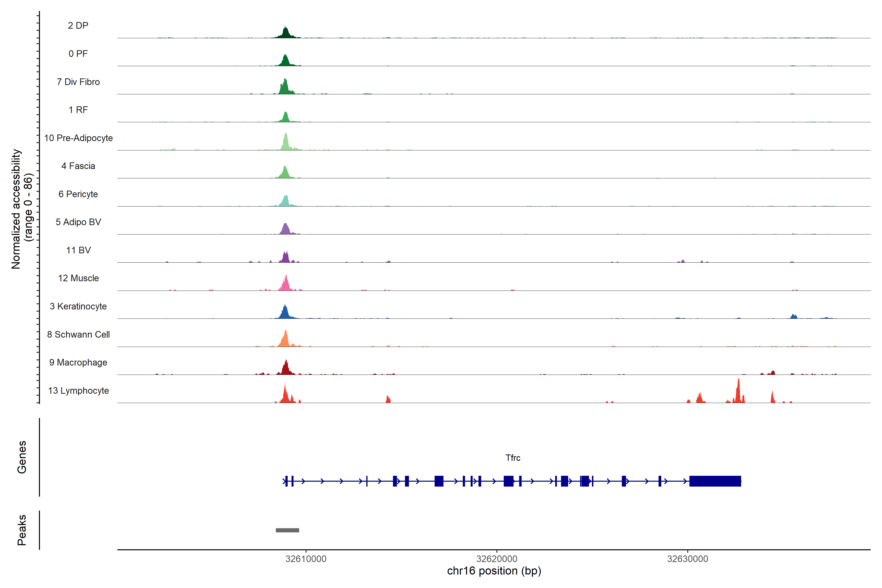Click the orange 8 Schwann Cell peak
The height and width of the screenshot is (588, 882).
pyautogui.click(x=285, y=340)
